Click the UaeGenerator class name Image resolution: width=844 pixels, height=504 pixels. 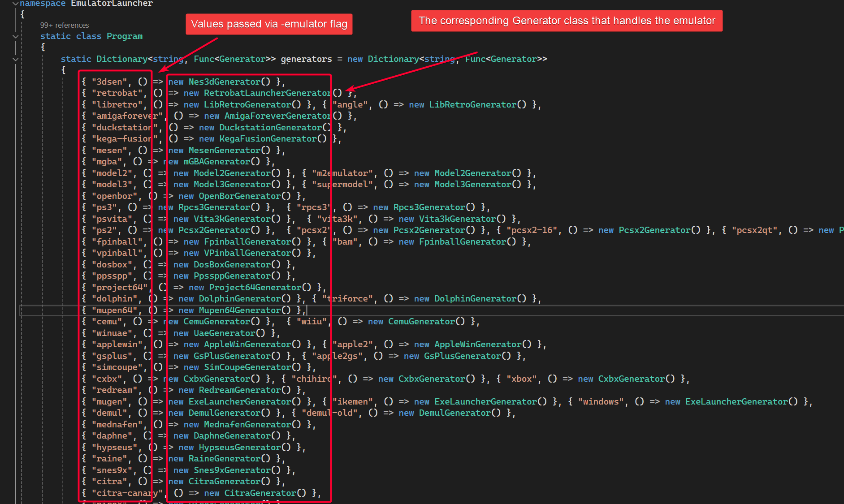[225, 333]
